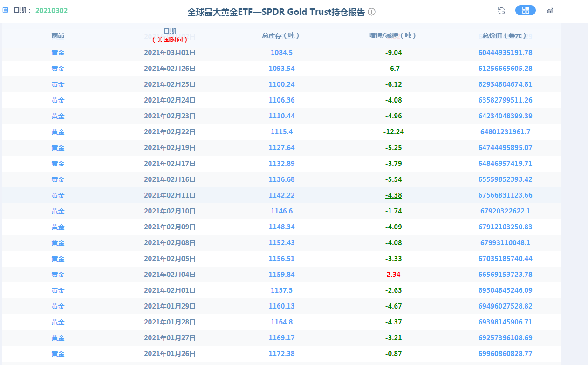
Task: Click 黄金 in the 2021年01月26日 row
Action: point(58,354)
